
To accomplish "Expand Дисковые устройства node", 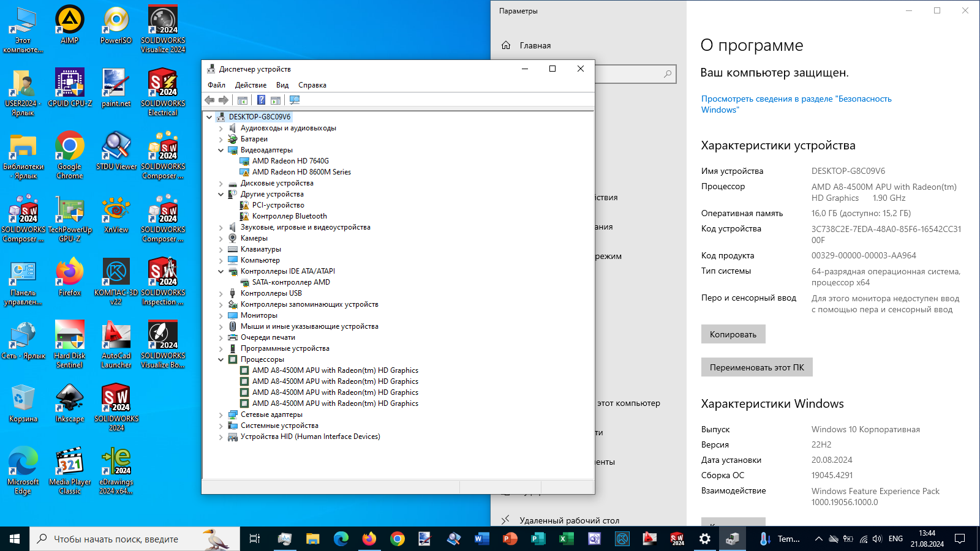I will click(221, 183).
